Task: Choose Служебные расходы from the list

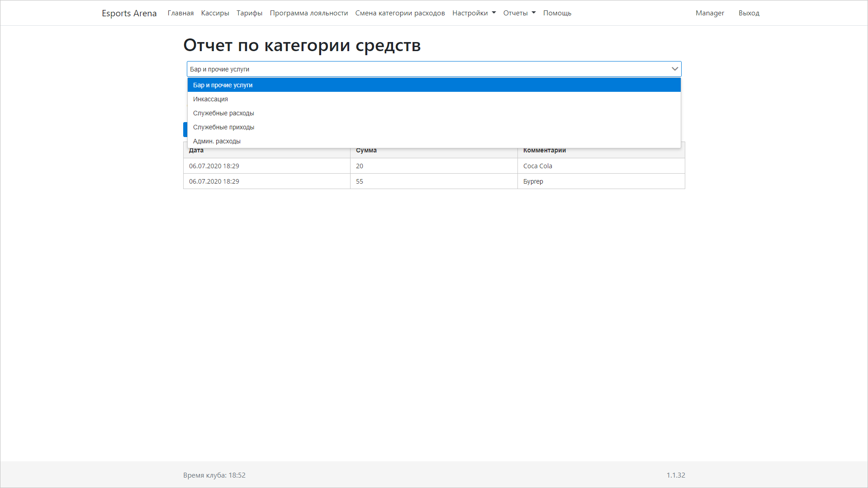Action: pos(223,113)
